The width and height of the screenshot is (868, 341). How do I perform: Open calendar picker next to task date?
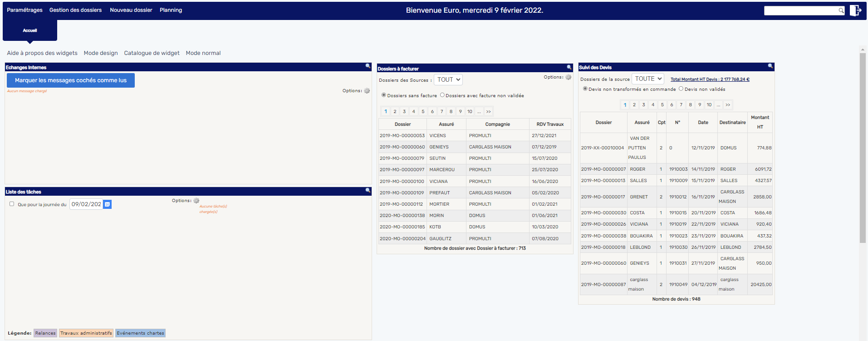(107, 204)
